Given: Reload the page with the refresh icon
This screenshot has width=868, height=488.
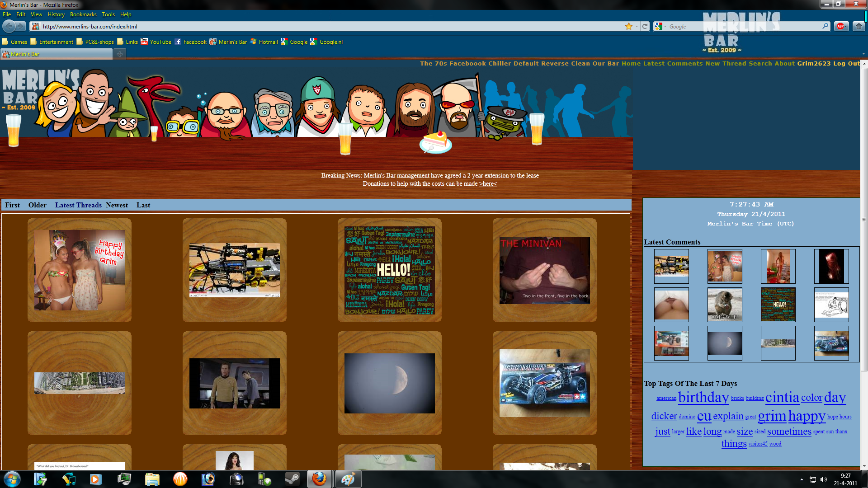Looking at the screenshot, I should click(x=645, y=26).
